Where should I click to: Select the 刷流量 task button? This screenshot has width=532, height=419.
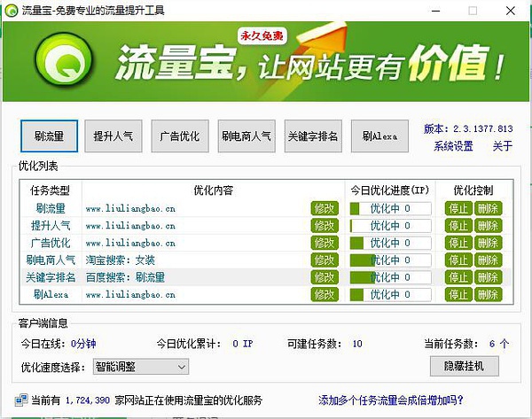tap(50, 136)
